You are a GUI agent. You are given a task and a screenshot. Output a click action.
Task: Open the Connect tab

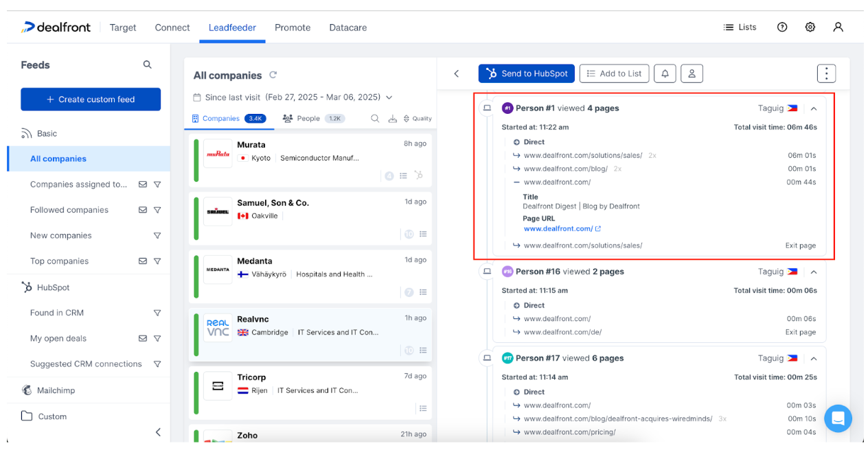(172, 27)
